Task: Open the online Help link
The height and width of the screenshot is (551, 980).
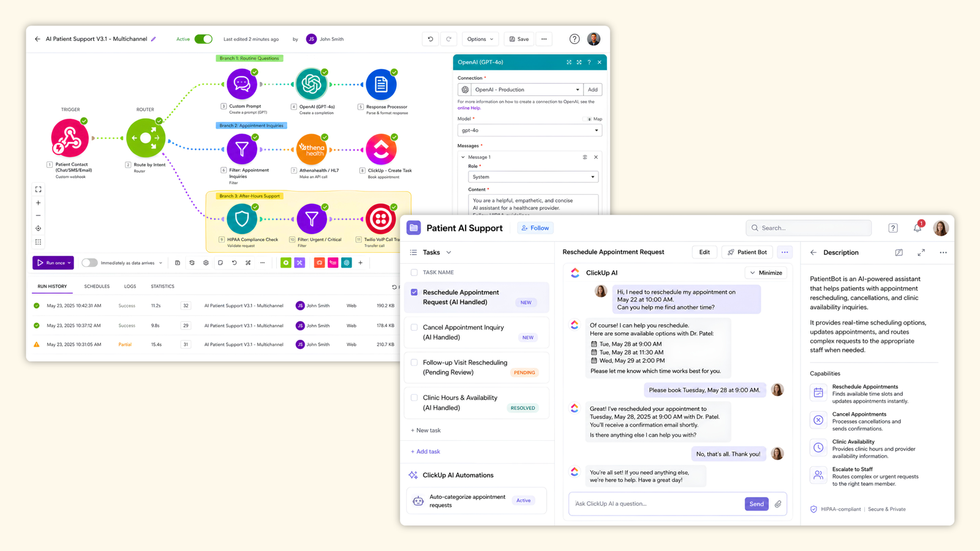Action: tap(469, 108)
